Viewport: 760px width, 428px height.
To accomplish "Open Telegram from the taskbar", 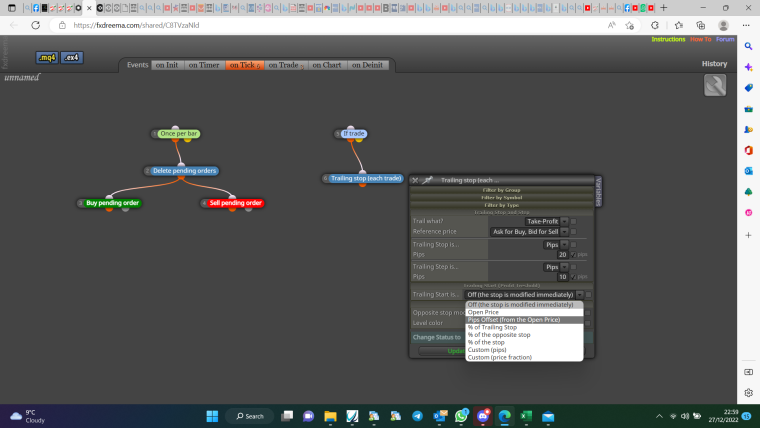I will click(417, 416).
